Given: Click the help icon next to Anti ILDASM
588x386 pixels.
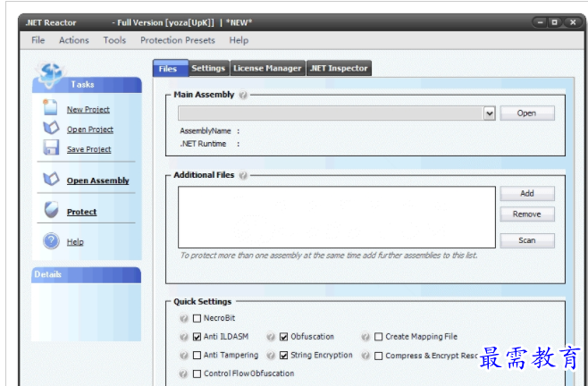Looking at the screenshot, I should [183, 337].
